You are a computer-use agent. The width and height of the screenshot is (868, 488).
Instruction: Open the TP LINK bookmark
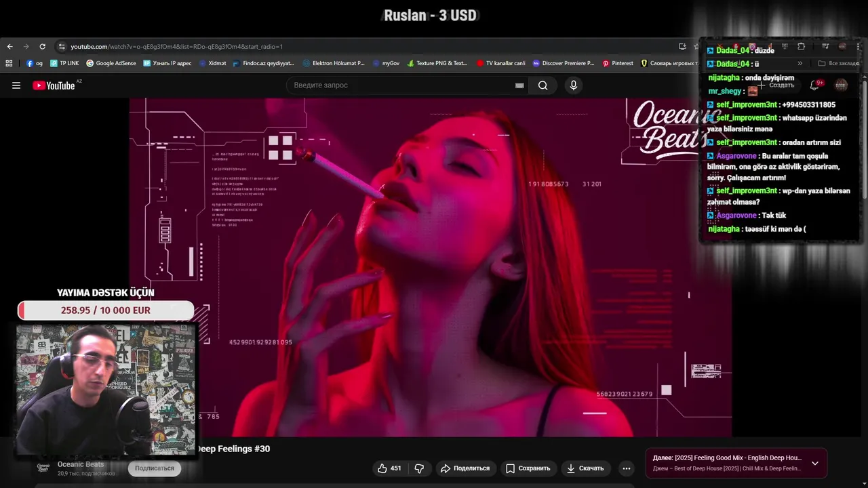[x=64, y=63]
